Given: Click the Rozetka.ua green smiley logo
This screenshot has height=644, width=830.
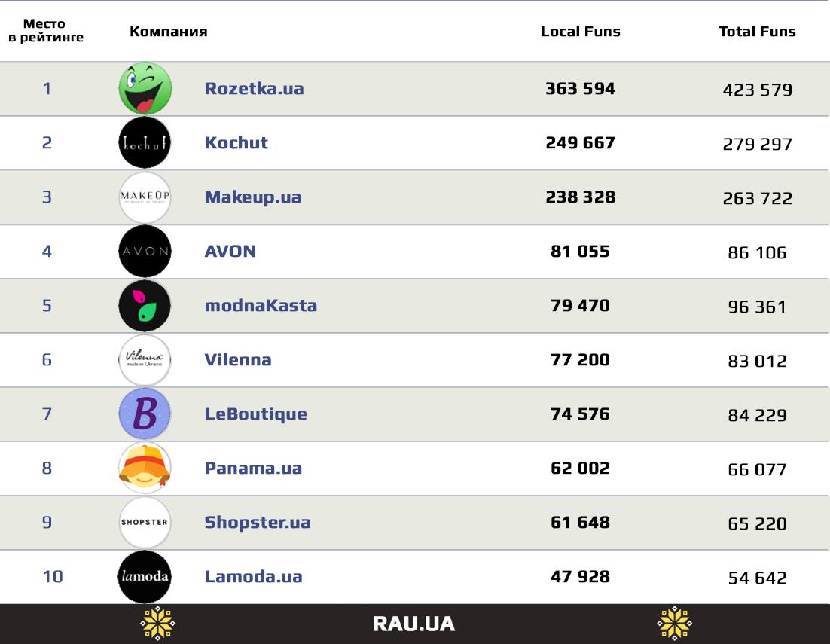Looking at the screenshot, I should (145, 89).
